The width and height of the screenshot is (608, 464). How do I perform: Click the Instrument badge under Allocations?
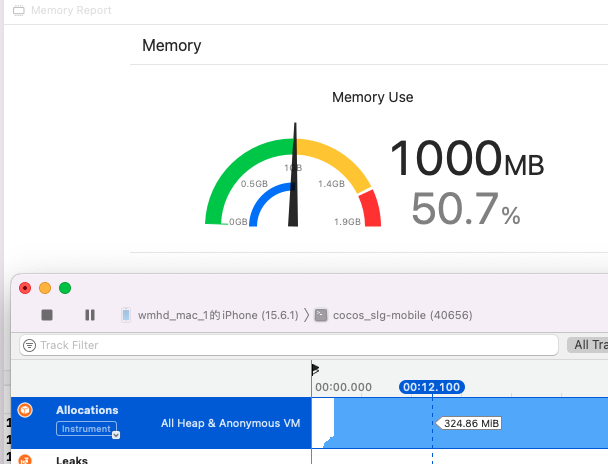coord(84,428)
